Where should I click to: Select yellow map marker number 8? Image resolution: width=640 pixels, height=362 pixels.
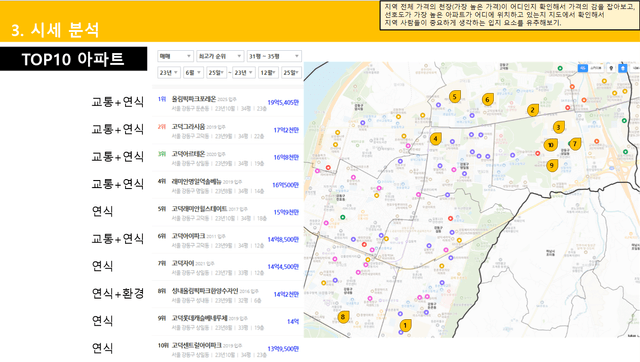point(343,317)
